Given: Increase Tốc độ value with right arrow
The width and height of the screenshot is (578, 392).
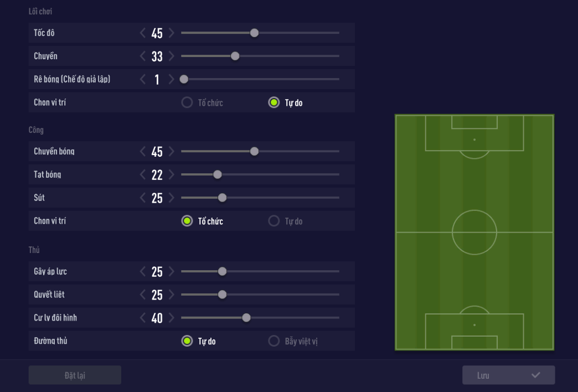Looking at the screenshot, I should click(x=172, y=33).
